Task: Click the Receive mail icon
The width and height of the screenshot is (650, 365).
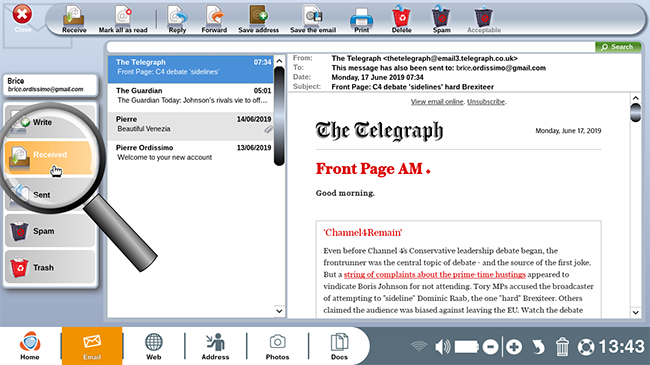Action: 74,19
